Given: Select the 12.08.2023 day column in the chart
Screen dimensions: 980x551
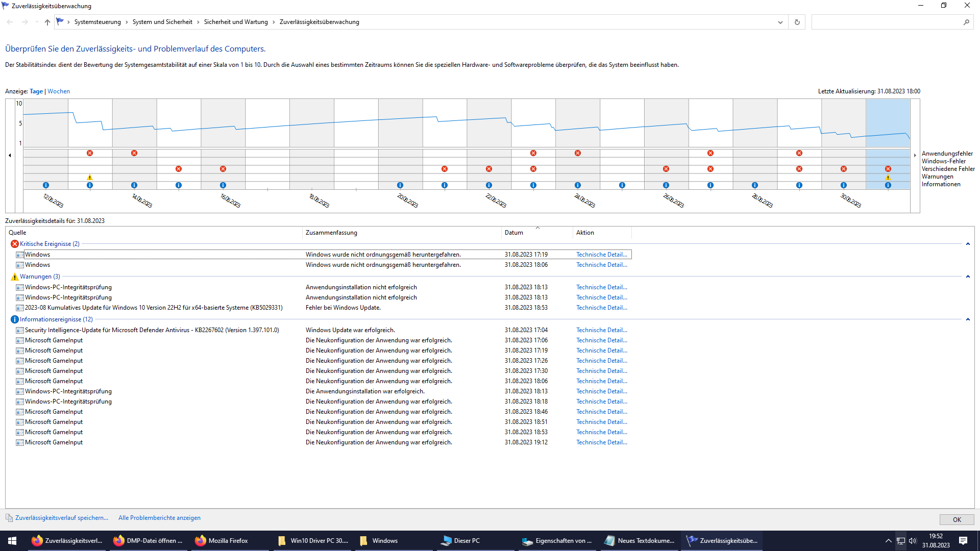Looking at the screenshot, I should tap(46, 128).
